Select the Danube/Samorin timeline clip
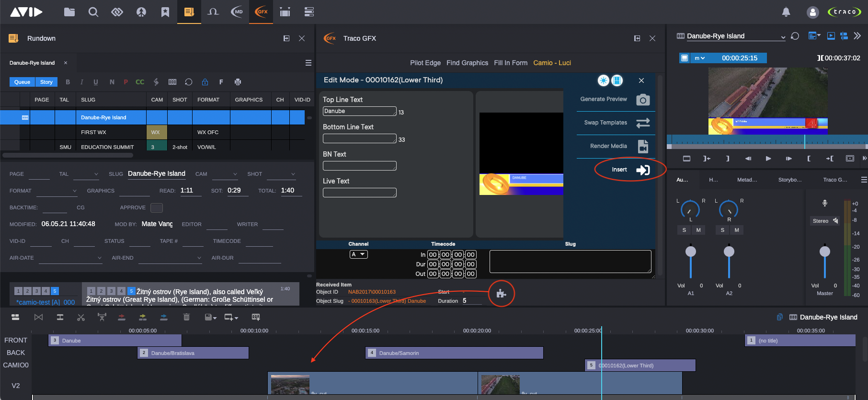 click(x=455, y=353)
